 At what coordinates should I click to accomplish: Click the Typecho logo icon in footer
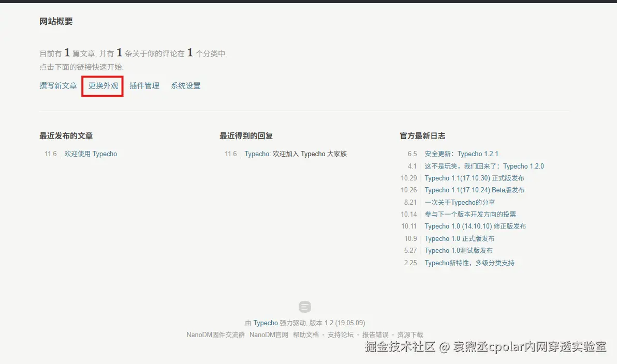[x=305, y=307]
